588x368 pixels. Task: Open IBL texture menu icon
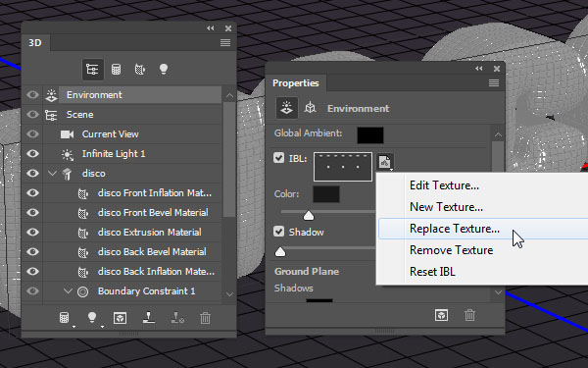coord(385,162)
